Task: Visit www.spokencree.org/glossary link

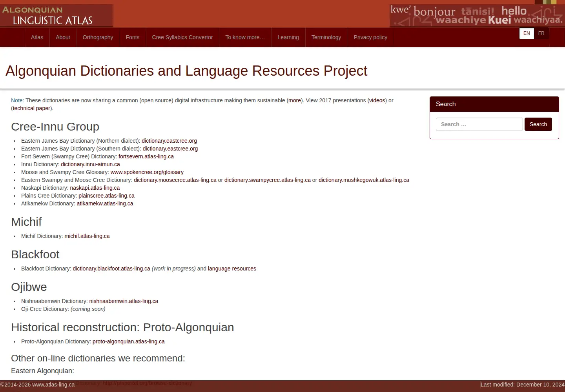Action: pyautogui.click(x=147, y=172)
